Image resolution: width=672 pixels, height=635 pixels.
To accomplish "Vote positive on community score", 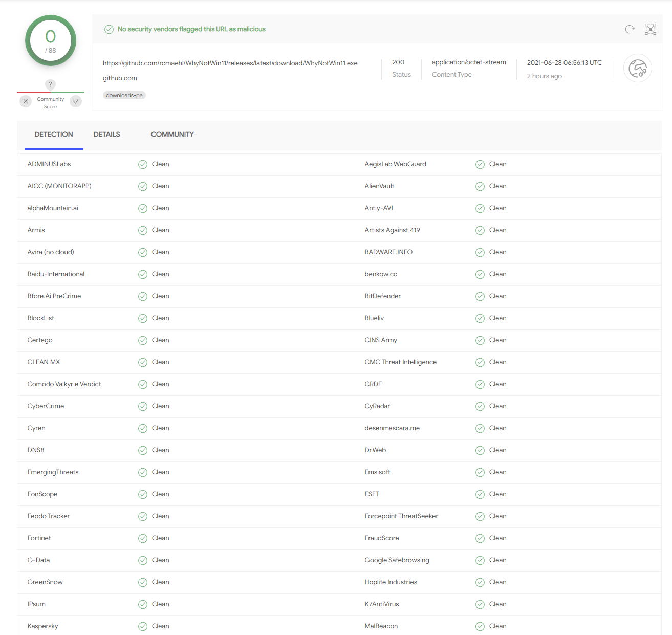I will [76, 101].
